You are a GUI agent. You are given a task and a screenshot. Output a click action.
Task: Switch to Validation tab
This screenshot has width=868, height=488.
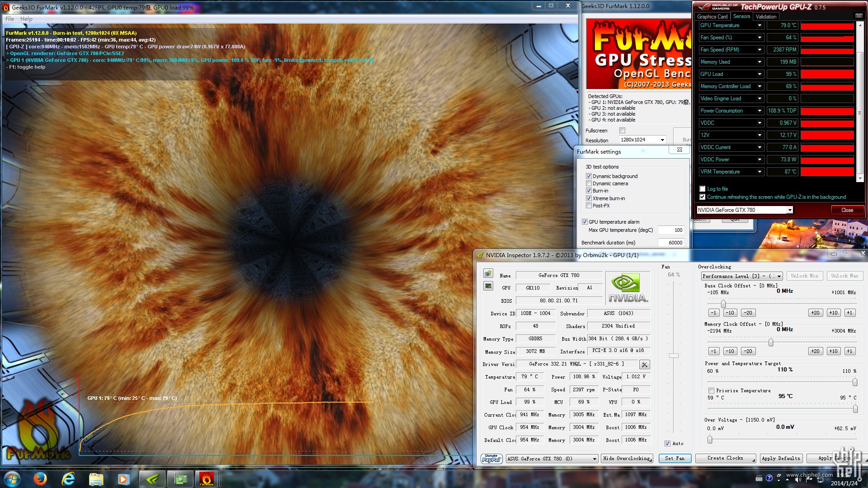point(766,17)
